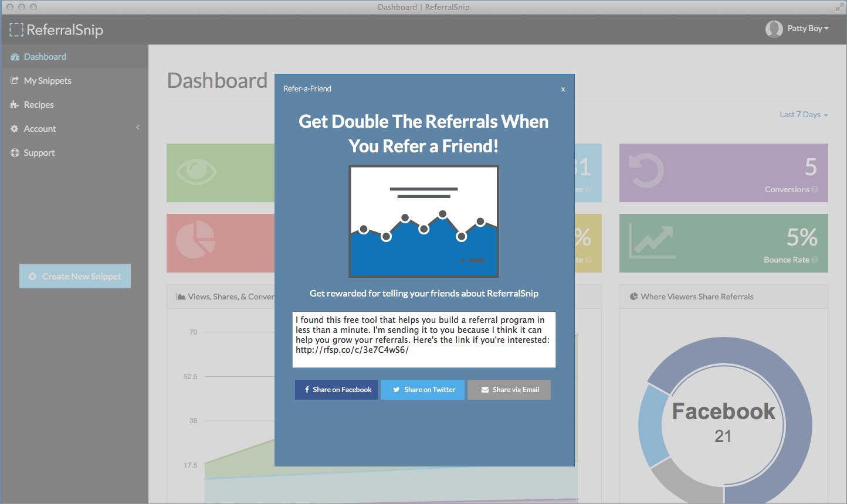
Task: Click the undo arrow icon on Conversions card
Action: (x=646, y=171)
